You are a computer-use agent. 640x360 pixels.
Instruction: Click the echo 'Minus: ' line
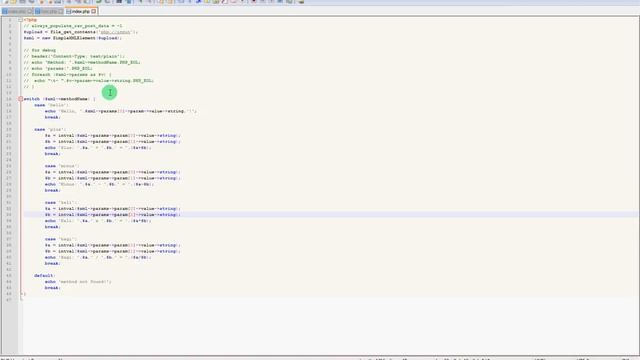coord(99,184)
